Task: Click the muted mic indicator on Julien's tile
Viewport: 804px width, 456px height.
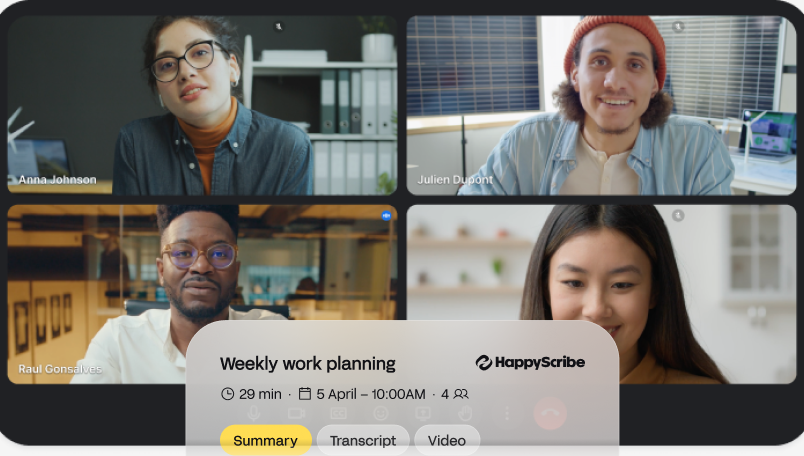Action: point(678,26)
